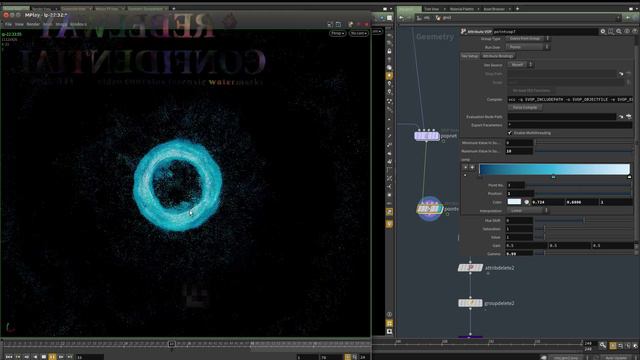This screenshot has width=640, height=360.
Task: Click the Compiler command field
Action: [x=569, y=99]
